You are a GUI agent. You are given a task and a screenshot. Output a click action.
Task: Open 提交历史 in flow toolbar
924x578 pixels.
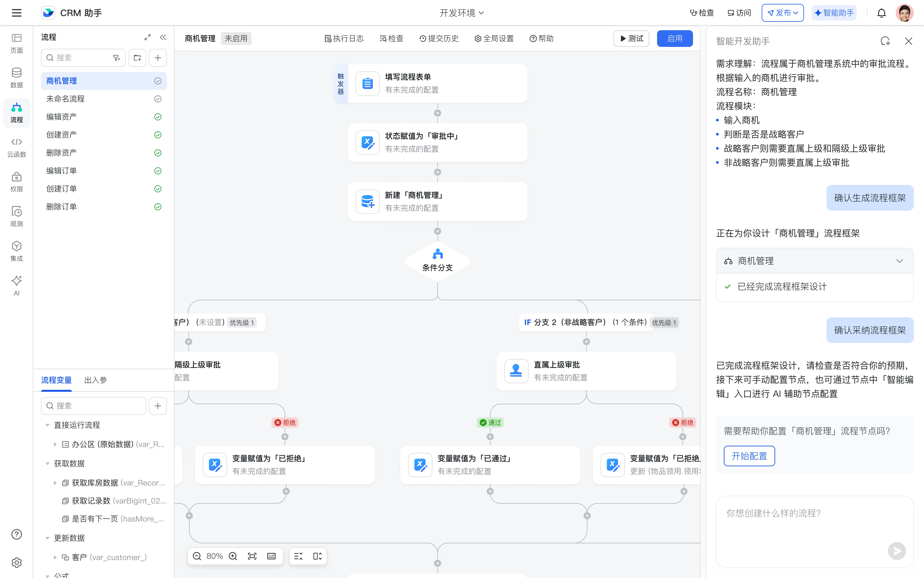tap(439, 39)
